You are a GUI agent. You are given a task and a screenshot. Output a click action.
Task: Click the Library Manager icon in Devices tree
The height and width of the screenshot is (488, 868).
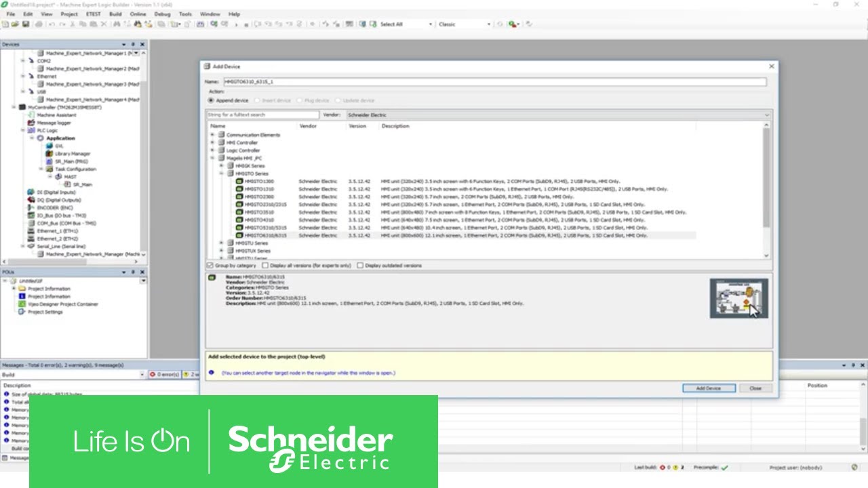(x=49, y=154)
